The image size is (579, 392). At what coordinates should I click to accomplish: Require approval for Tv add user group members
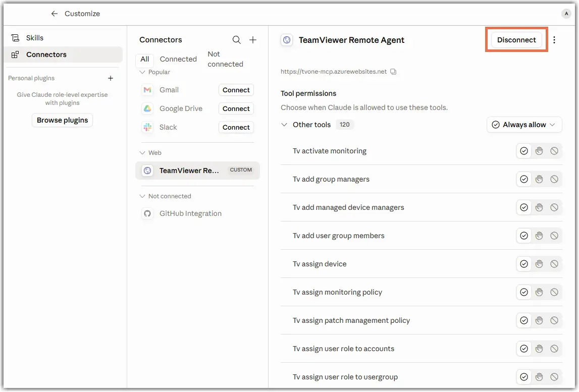click(539, 236)
